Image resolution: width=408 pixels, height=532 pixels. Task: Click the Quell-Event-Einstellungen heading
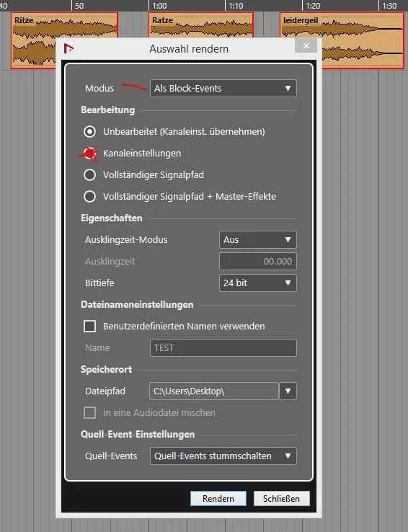[138, 434]
